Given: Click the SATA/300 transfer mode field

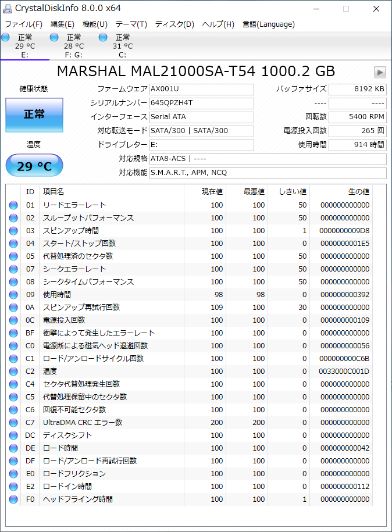Looking at the screenshot, I should [202, 131].
